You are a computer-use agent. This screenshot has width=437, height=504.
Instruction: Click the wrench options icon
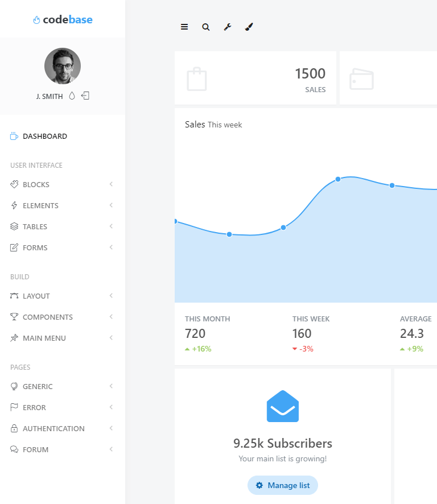228,27
